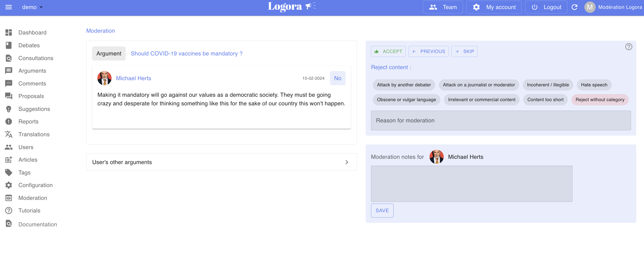Image resolution: width=644 pixels, height=265 pixels.
Task: Open help icon in moderation panel
Action: point(629,47)
